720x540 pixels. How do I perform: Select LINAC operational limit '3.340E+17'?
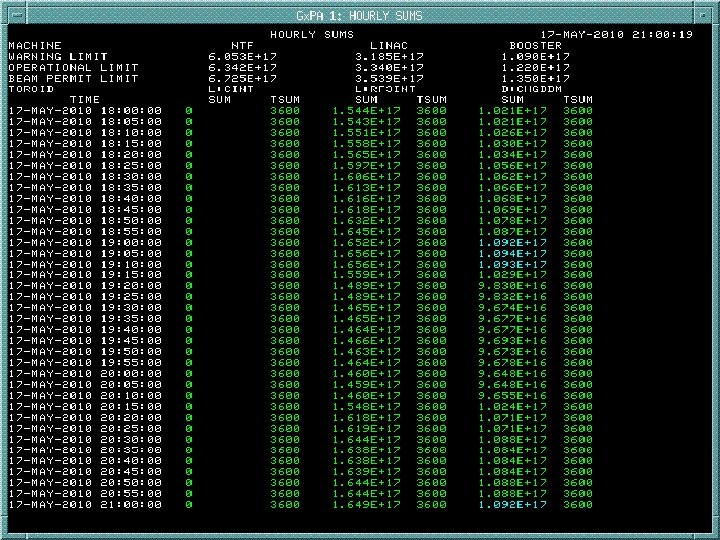[x=389, y=68]
